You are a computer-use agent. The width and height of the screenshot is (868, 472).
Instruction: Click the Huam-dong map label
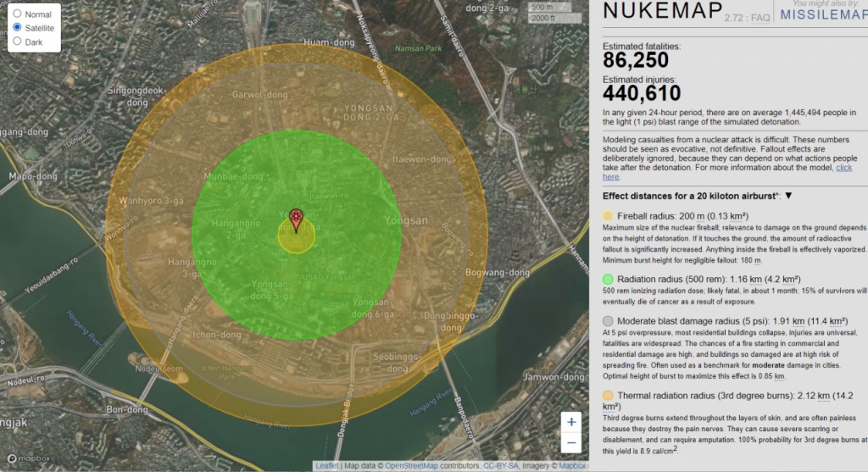(329, 42)
